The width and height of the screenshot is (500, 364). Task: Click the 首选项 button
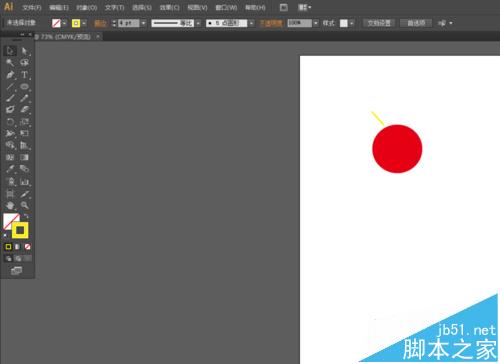click(x=416, y=23)
